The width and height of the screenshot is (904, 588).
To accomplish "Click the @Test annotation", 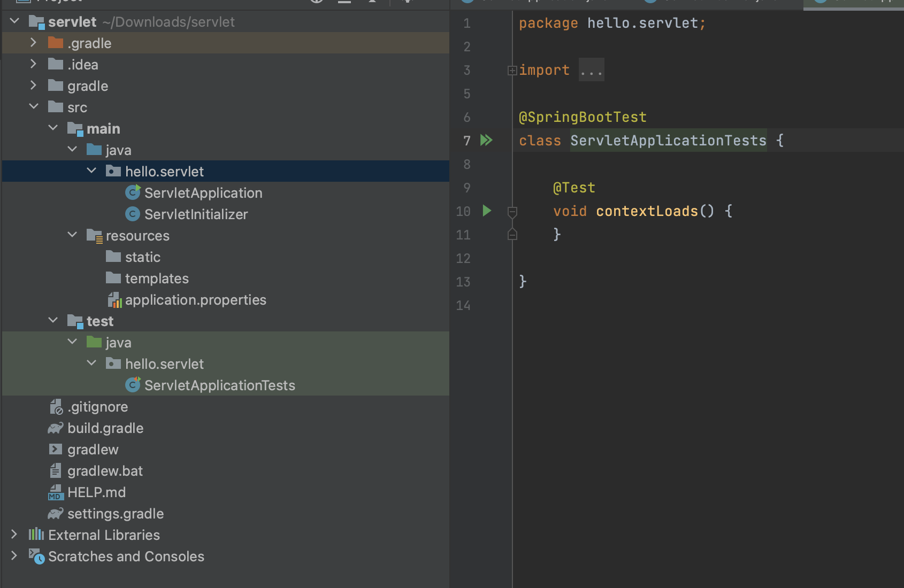I will [574, 188].
